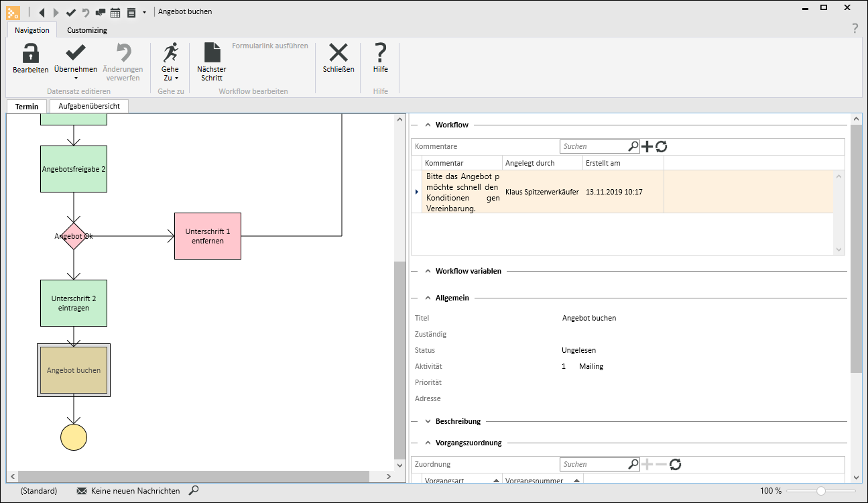Image resolution: width=868 pixels, height=503 pixels.
Task: Refresh the Zuordnung list
Action: click(x=676, y=464)
